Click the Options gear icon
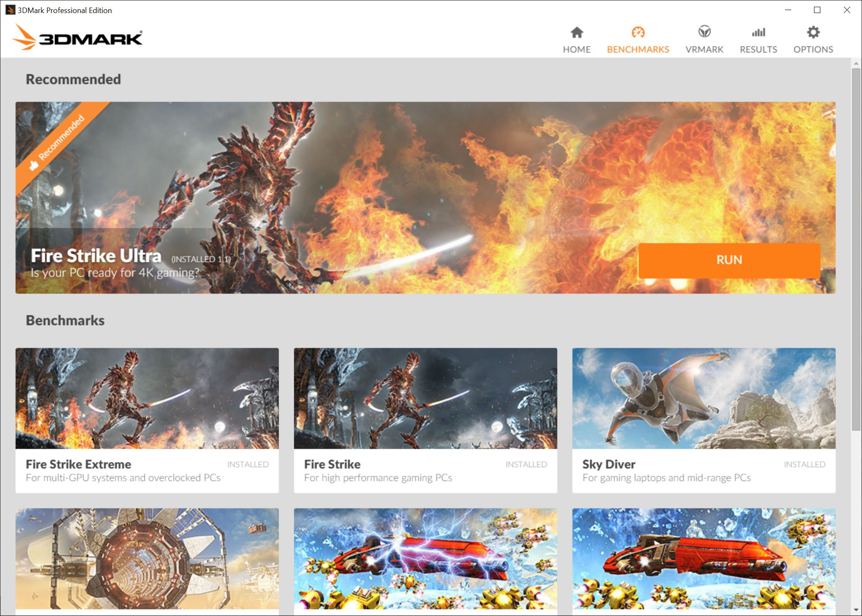 coord(813,32)
